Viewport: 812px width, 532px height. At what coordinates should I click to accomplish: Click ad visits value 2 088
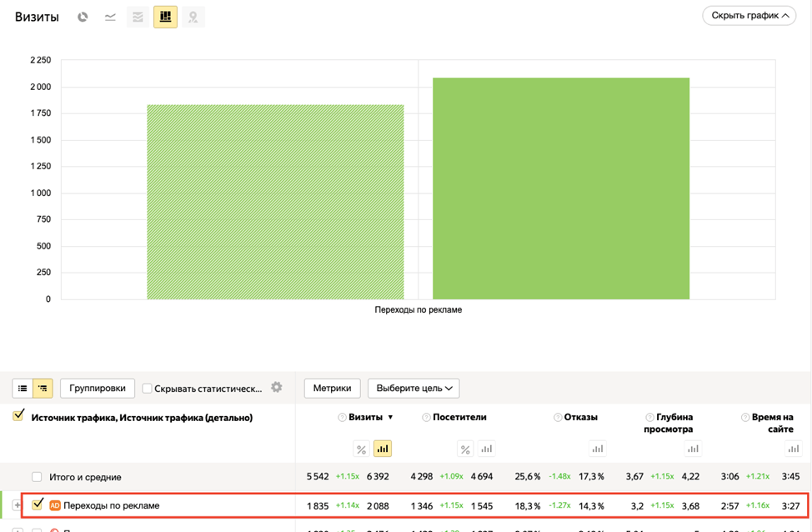pyautogui.click(x=378, y=506)
